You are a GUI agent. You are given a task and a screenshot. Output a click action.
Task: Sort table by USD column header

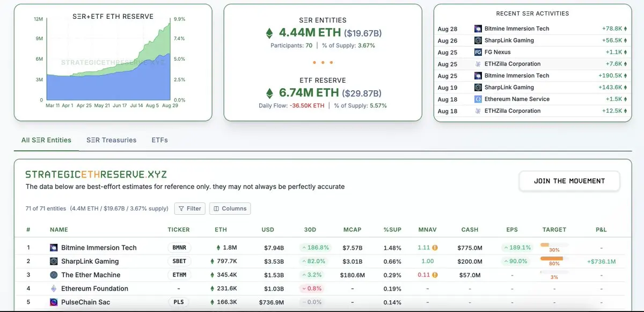[268, 230]
